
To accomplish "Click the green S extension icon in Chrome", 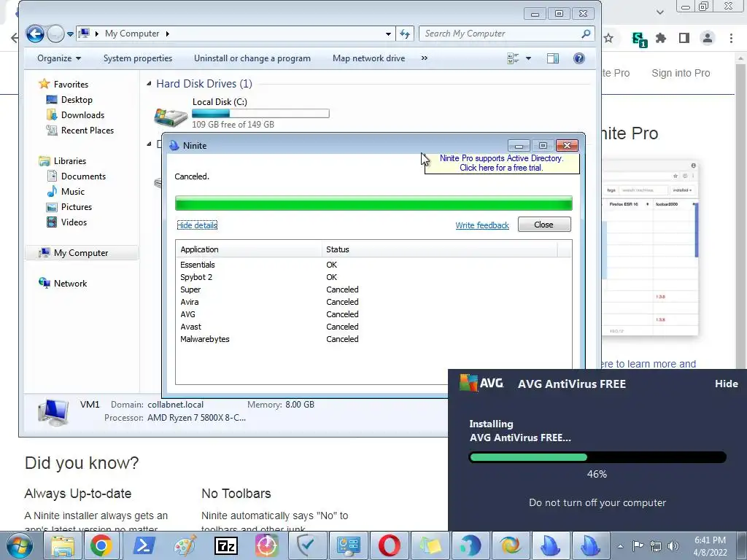I will pyautogui.click(x=639, y=39).
